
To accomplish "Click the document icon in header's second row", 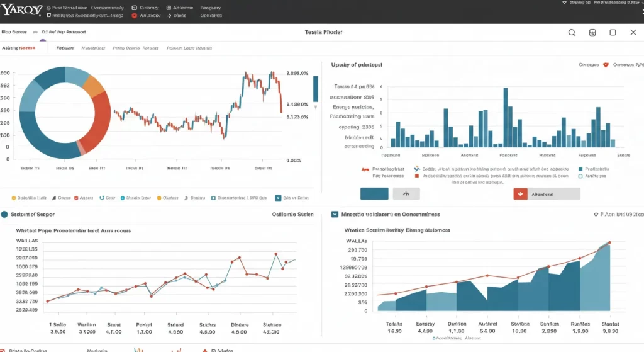I will [x=49, y=15].
